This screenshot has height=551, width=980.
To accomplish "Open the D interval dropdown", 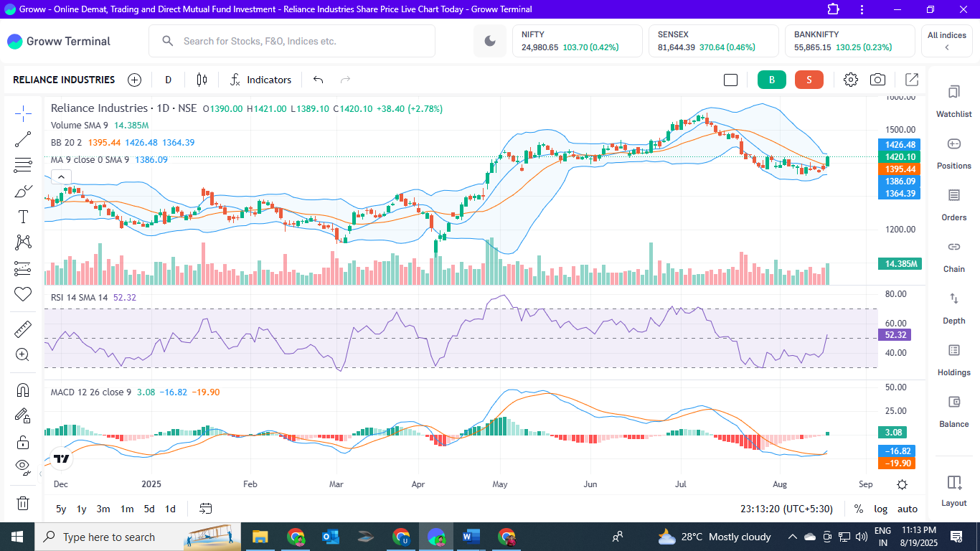I will coord(168,80).
